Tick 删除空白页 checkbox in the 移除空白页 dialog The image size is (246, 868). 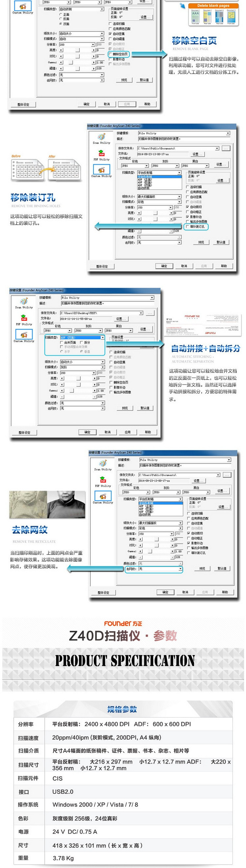pyautogui.click(x=110, y=54)
